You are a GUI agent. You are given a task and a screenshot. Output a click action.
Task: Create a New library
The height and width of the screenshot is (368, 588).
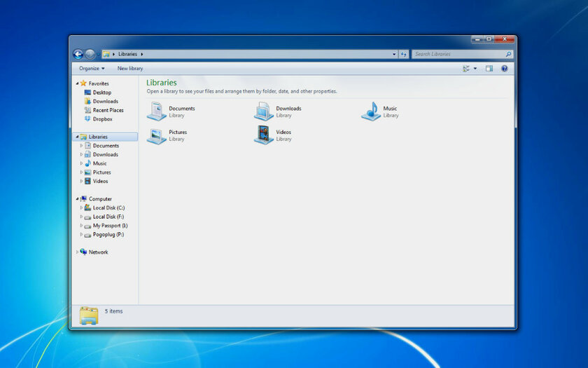(130, 69)
